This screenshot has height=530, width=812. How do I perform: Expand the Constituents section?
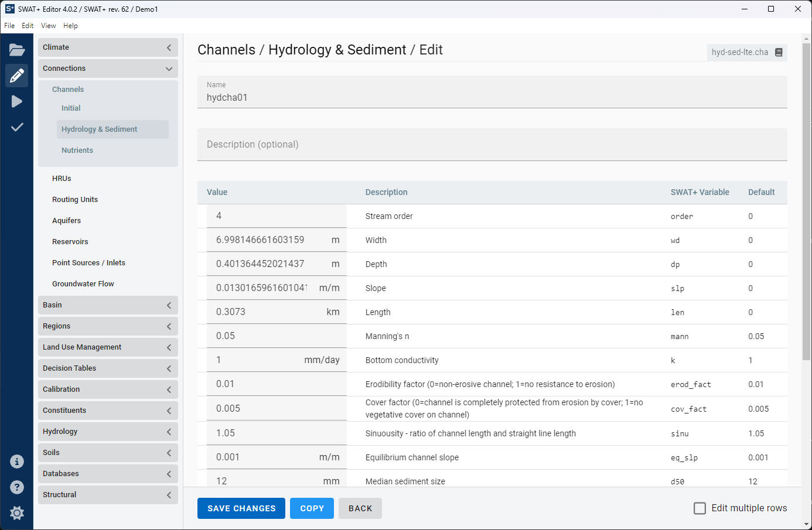click(108, 411)
